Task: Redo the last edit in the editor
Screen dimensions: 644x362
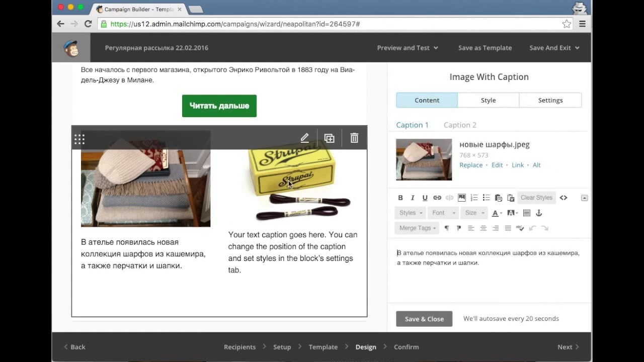Action: click(544, 228)
